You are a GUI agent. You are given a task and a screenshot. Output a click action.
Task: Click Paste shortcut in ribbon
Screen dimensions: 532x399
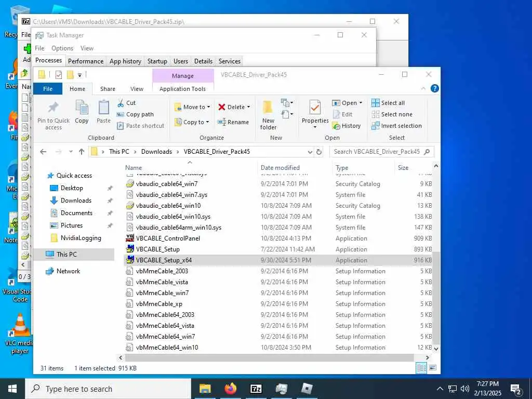(140, 126)
